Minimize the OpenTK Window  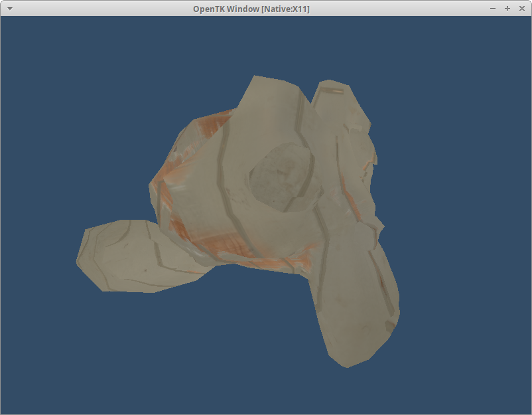click(493, 9)
